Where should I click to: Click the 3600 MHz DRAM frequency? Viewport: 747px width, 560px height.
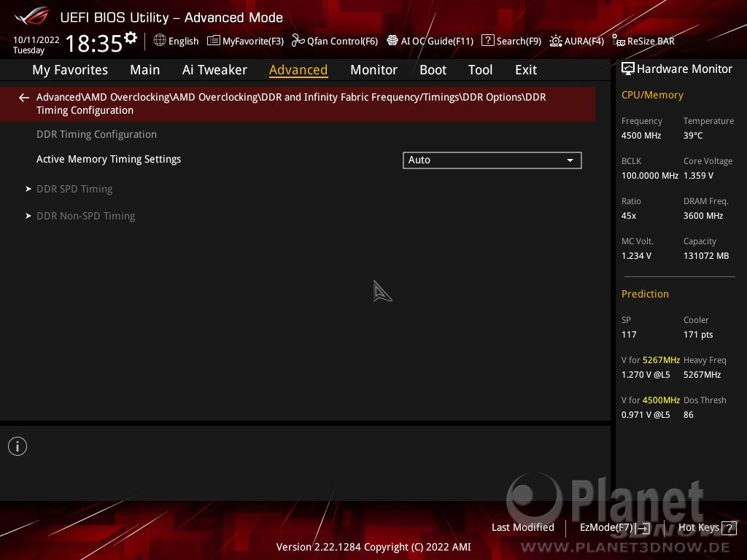click(703, 216)
